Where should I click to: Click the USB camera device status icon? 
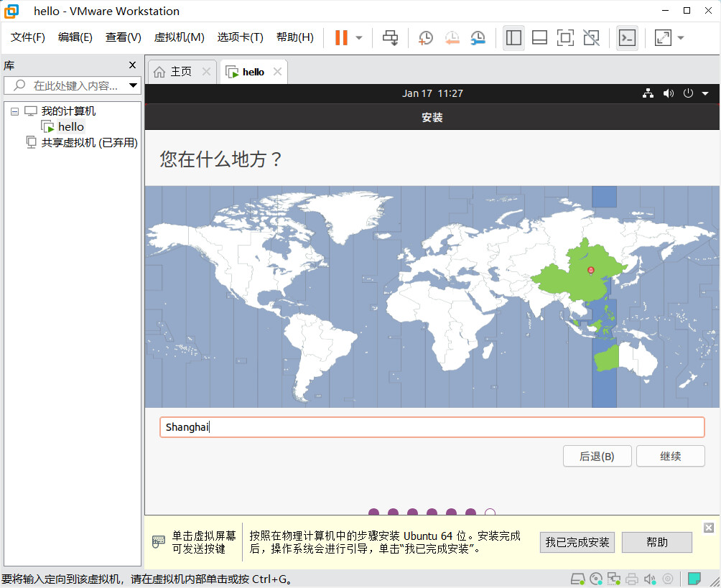coord(668,579)
